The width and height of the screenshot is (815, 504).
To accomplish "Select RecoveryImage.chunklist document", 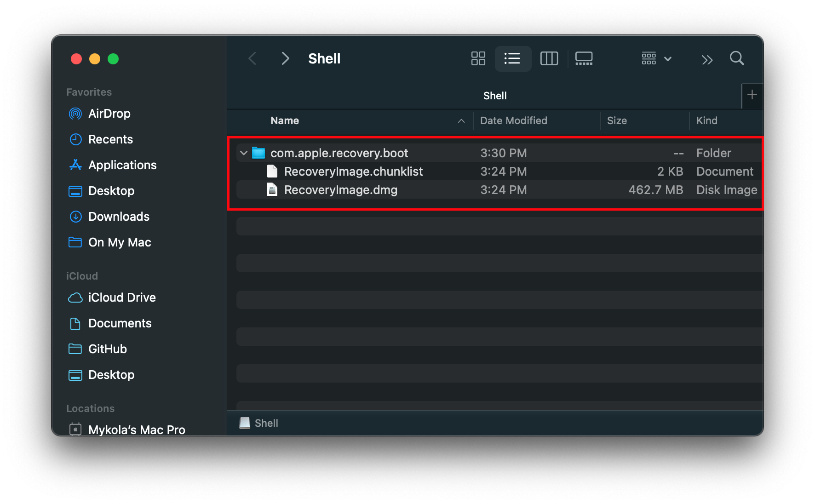I will pyautogui.click(x=353, y=172).
